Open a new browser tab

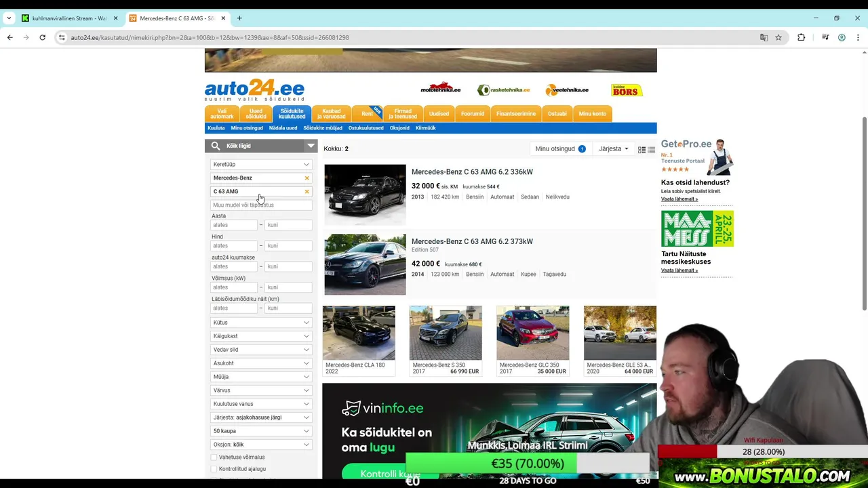[x=239, y=18]
